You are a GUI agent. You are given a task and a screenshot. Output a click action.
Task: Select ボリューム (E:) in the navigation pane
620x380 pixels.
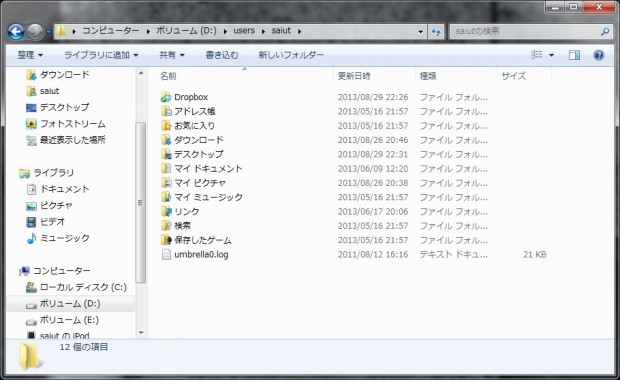[69, 320]
